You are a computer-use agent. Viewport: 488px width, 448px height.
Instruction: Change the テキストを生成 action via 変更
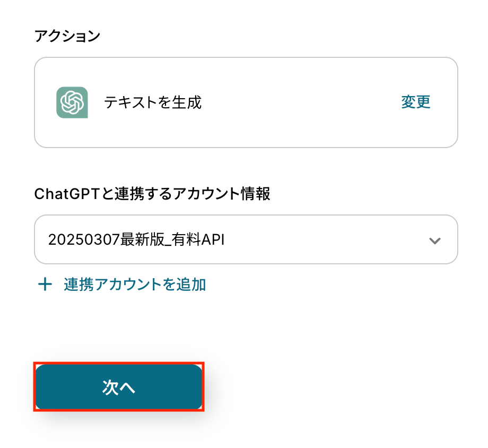click(x=415, y=102)
